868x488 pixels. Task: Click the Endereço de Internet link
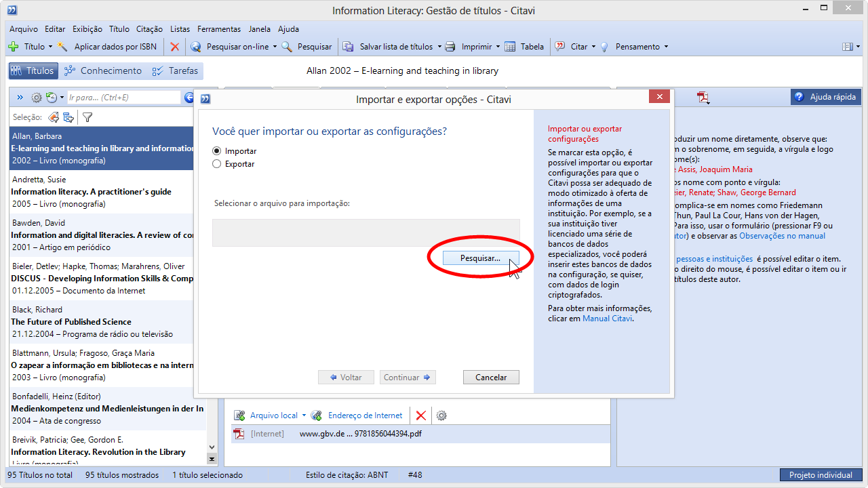click(x=365, y=415)
